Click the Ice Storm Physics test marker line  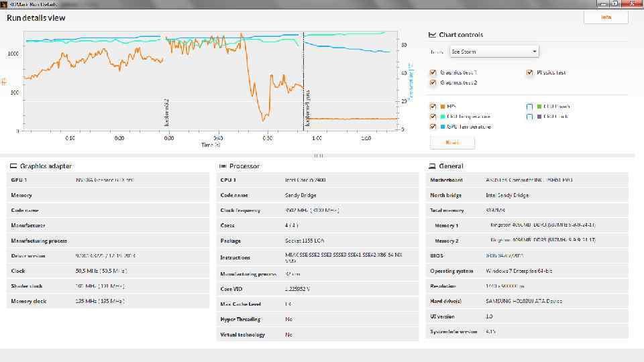point(304,80)
